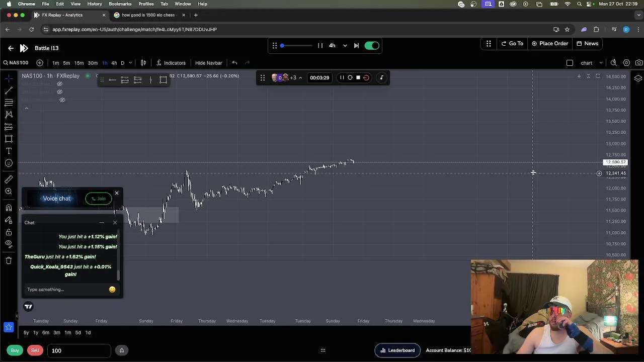Open chart settings gear icon
Viewport: 644px width, 362px height.
pos(626,63)
